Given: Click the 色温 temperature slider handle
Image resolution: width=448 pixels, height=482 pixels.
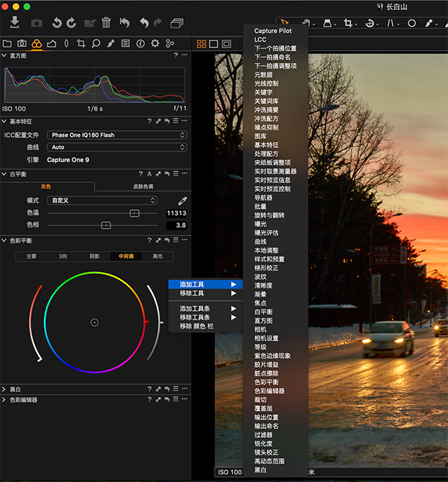Looking at the screenshot, I should click(x=134, y=213).
